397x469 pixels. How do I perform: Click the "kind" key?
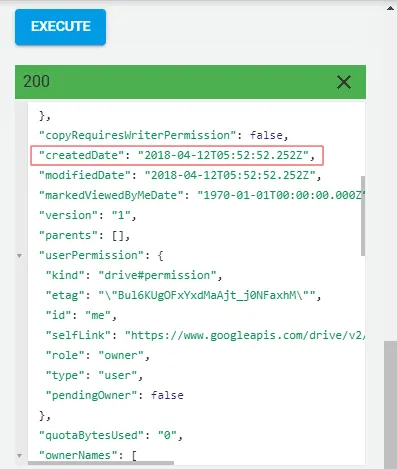click(65, 275)
